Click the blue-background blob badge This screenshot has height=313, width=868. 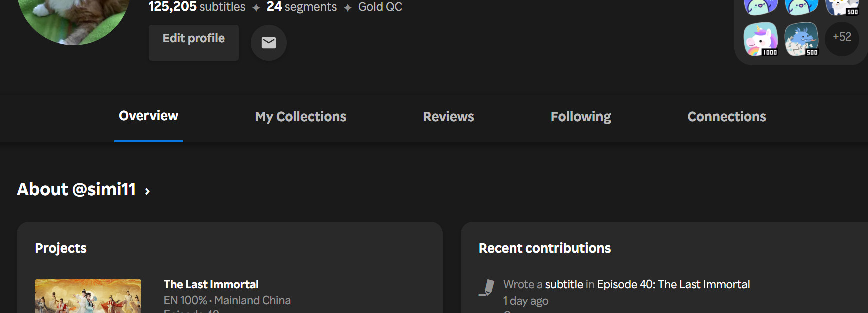coord(801,7)
